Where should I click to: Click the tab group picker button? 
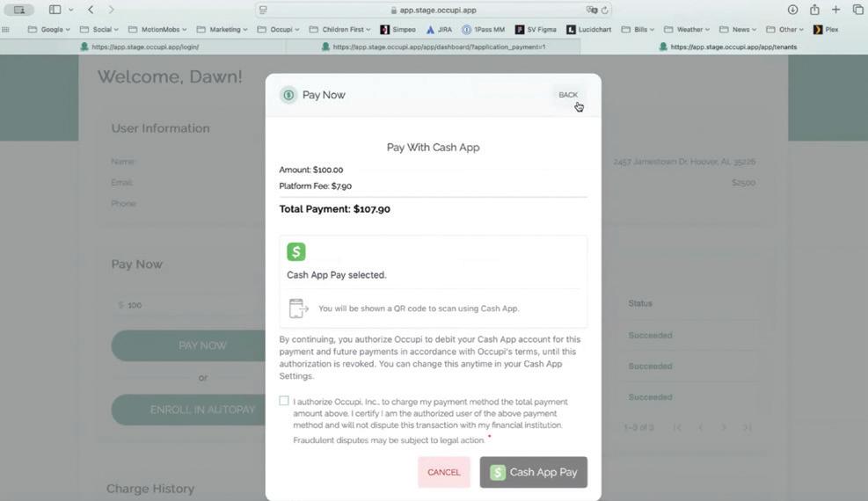pyautogui.click(x=19, y=10)
